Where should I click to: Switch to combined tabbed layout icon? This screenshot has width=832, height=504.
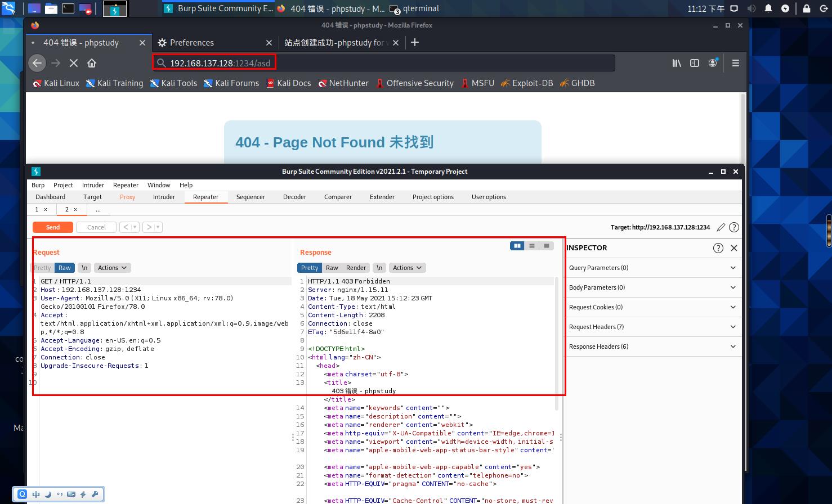click(x=547, y=246)
